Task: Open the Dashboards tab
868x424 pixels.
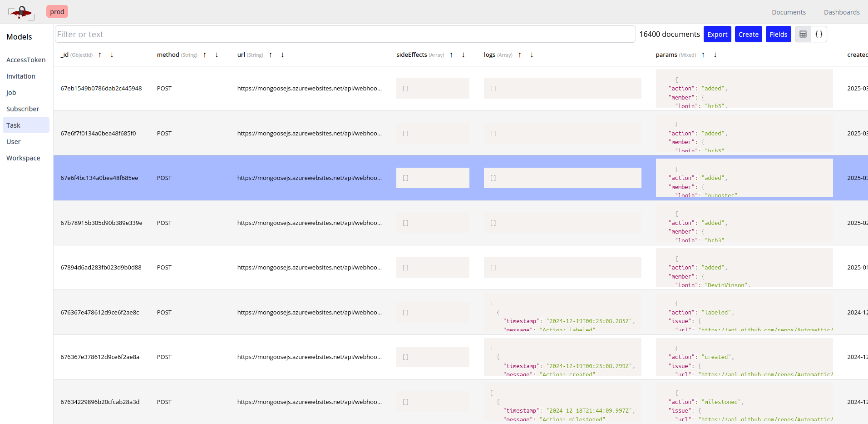Action: 841,12
